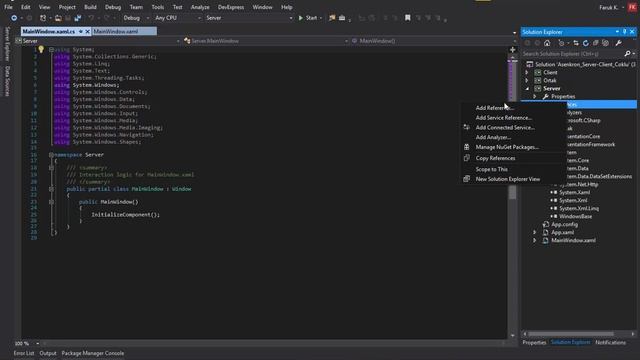Collapse the MainWindow() constructor block
The image size is (640, 360).
(x=51, y=202)
